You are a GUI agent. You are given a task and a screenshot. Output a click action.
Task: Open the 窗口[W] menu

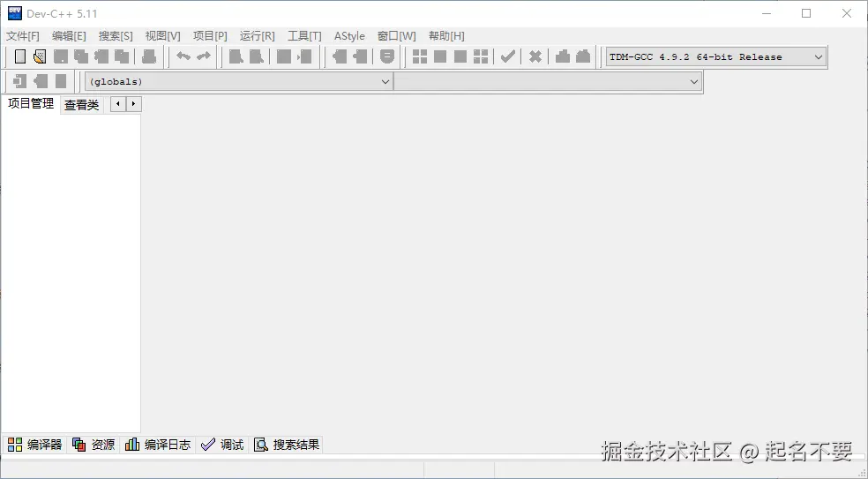click(396, 36)
